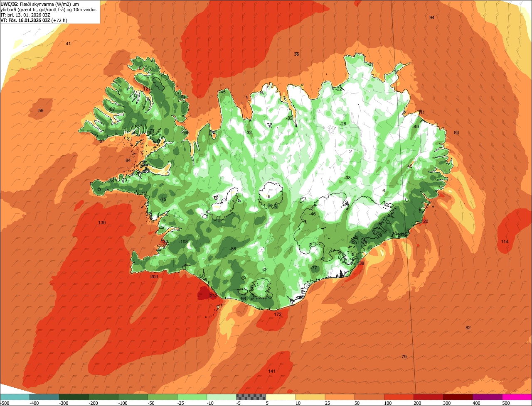Click the value 172 near the south coast
The width and height of the screenshot is (532, 406).
(x=278, y=314)
